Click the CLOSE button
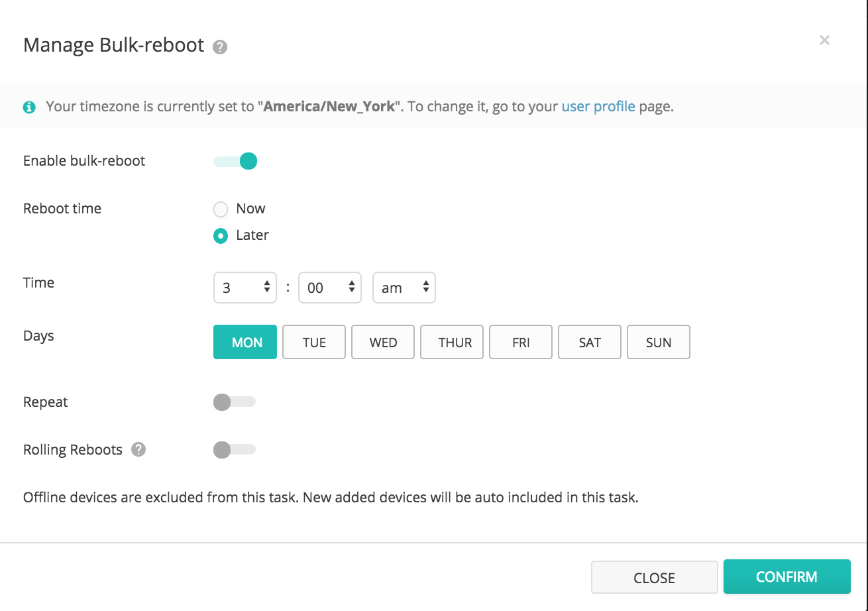 click(654, 577)
